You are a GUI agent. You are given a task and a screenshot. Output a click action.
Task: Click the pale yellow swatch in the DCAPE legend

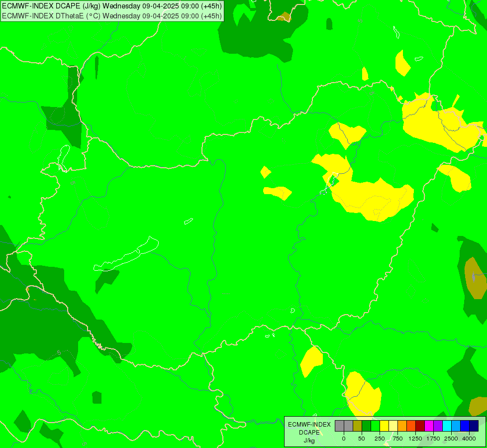393,426
